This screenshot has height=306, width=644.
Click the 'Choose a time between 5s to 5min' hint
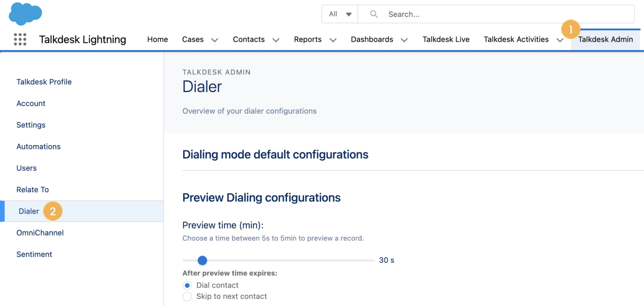coord(273,238)
